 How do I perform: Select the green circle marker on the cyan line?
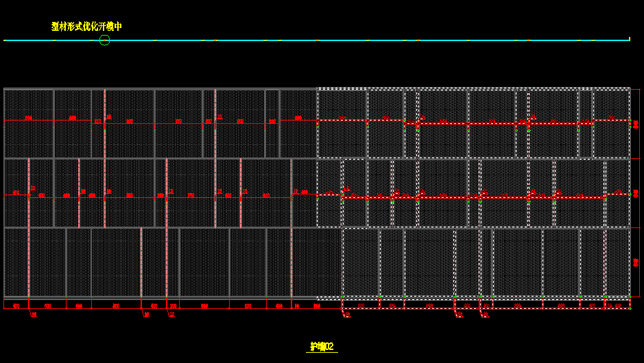pyautogui.click(x=104, y=40)
